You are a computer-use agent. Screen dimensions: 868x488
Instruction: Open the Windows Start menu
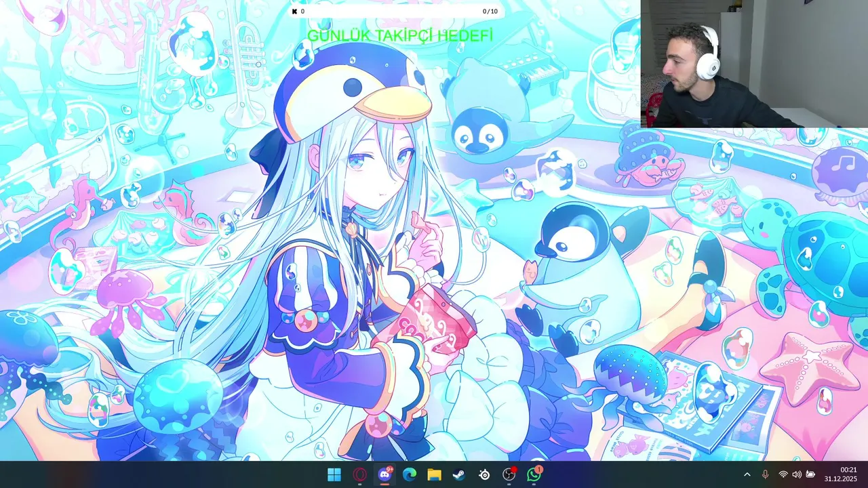point(334,474)
